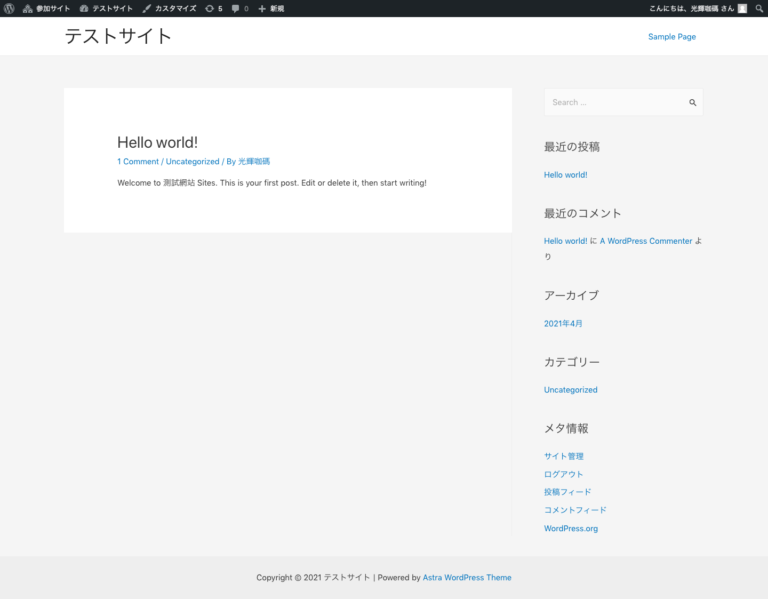This screenshot has width=768, height=599.
Task: Open the Hello world! post title
Action: click(x=157, y=143)
